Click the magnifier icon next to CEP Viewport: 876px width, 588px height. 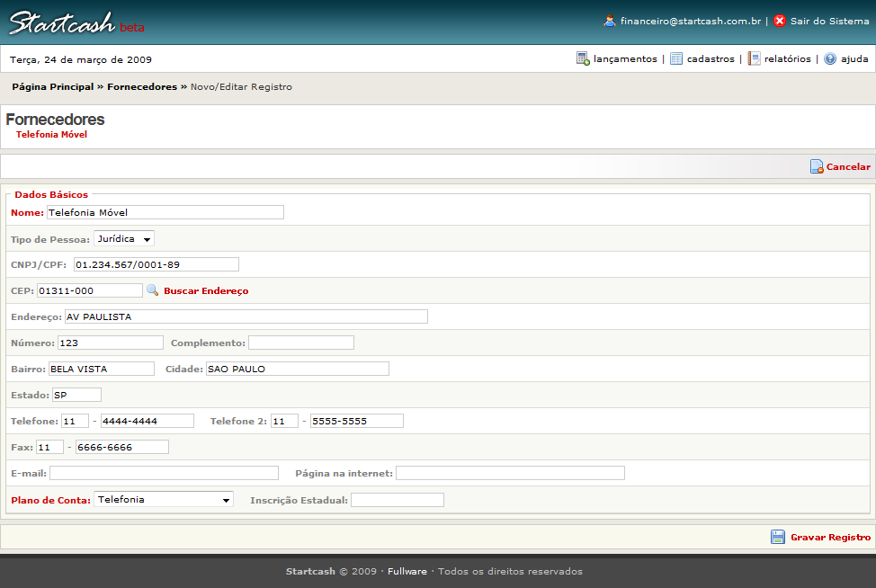152,290
